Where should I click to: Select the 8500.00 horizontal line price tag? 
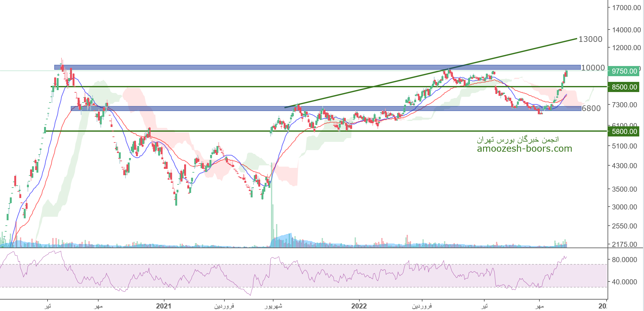624,87
